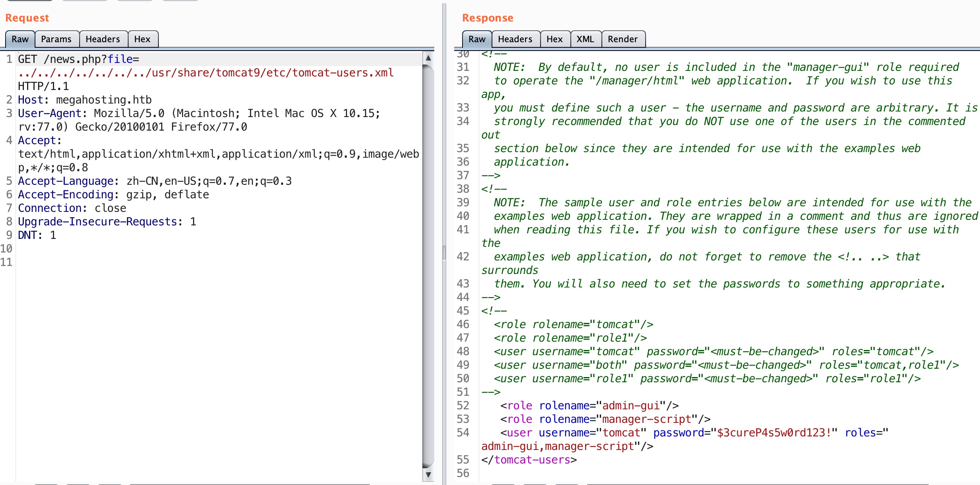Screen dimensions: 980x485
Task: Place cursor on empty request line 11
Action: pos(119,262)
